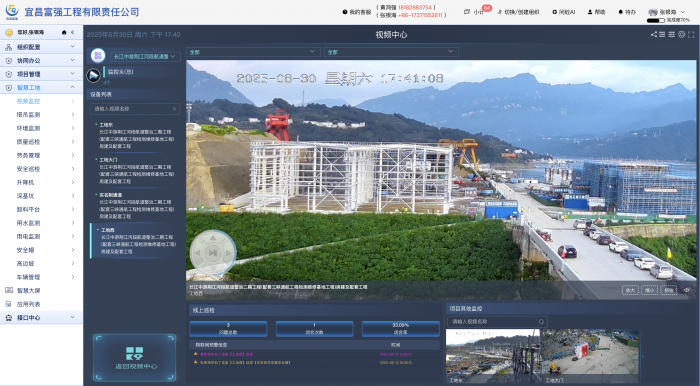Click the PTZ pad up arrow

coord(213,238)
